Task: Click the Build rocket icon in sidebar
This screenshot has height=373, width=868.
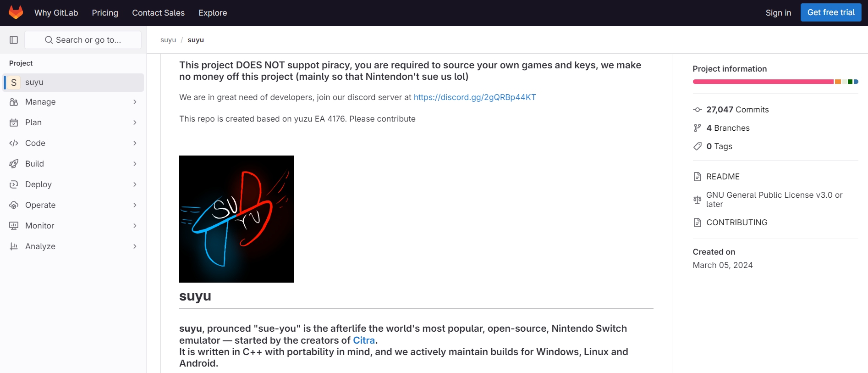Action: point(14,164)
